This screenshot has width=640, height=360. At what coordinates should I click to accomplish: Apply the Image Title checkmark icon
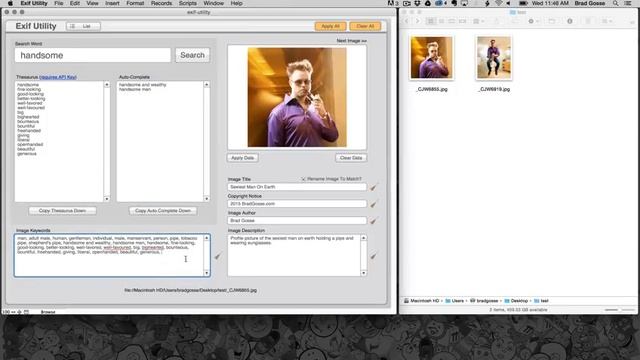(373, 187)
